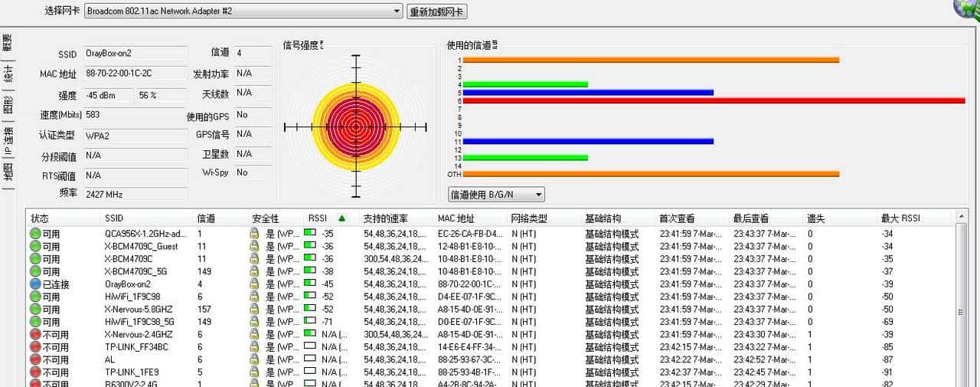Click the security lock icon for X-Nervous-5.8GHZ
Image resolution: width=980 pixels, height=387 pixels.
coord(255,310)
